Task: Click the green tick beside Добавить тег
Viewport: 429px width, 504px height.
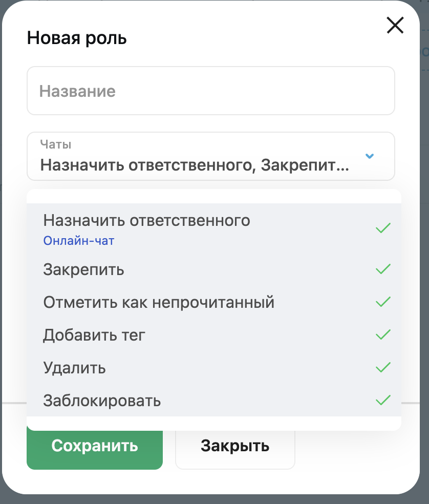Action: pyautogui.click(x=383, y=334)
